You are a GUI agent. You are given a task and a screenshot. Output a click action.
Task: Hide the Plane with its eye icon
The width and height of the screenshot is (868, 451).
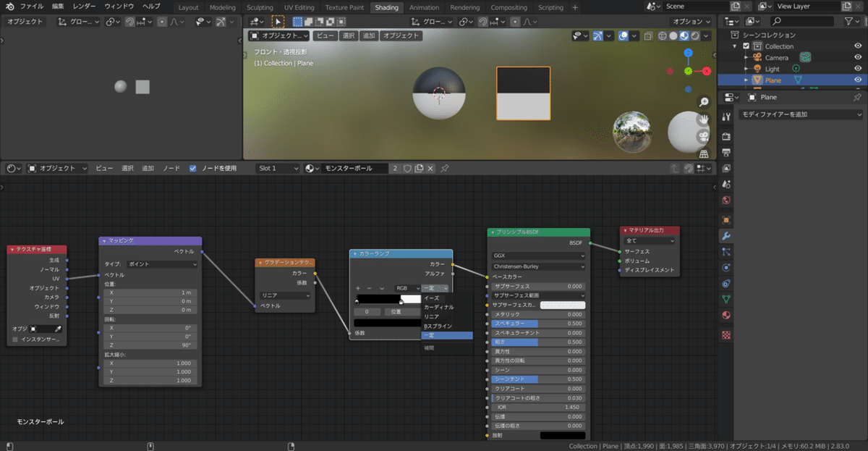858,80
